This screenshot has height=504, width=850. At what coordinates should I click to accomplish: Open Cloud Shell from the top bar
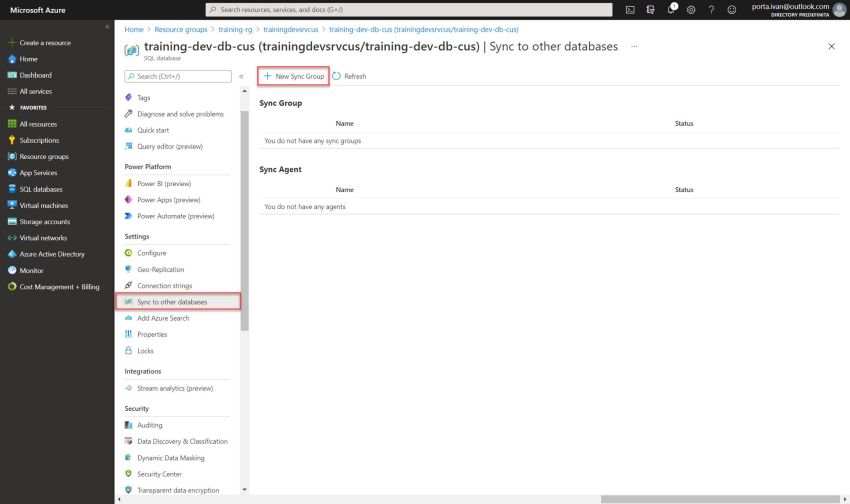[x=630, y=10]
